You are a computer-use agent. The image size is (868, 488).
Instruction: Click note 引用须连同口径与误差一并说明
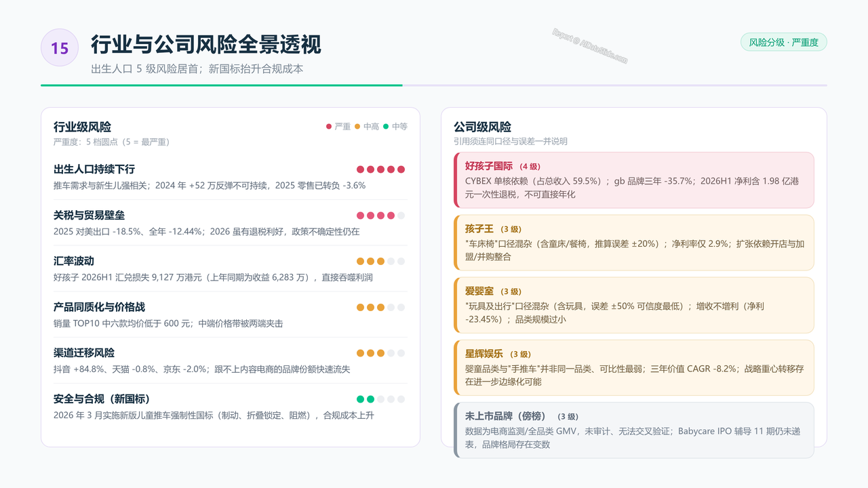click(x=511, y=142)
